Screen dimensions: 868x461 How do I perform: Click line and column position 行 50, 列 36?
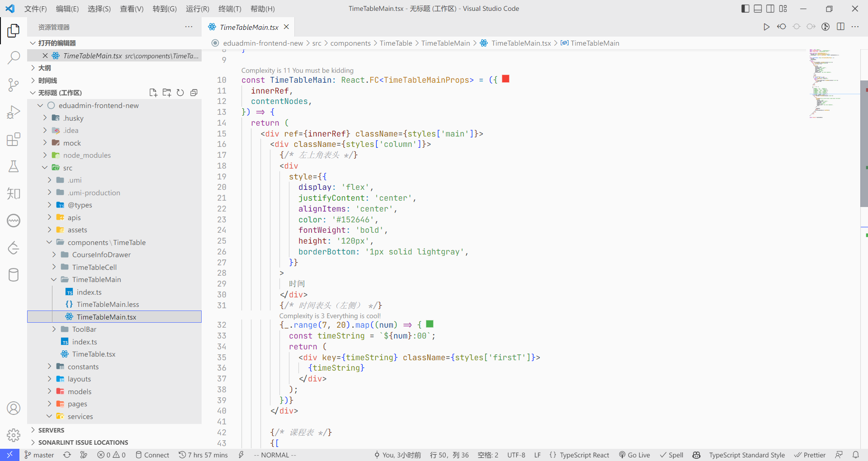449,455
